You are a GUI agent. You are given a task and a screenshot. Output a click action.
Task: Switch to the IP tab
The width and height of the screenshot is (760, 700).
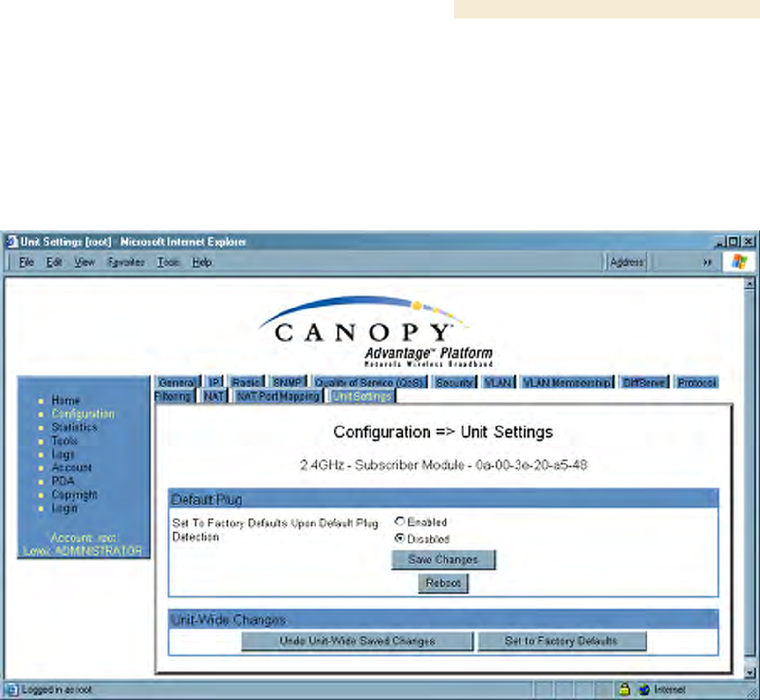pos(214,383)
